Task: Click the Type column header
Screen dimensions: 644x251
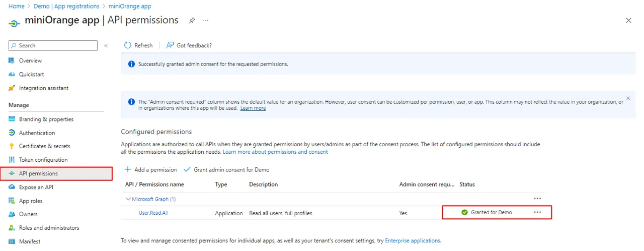Action: tap(221, 184)
